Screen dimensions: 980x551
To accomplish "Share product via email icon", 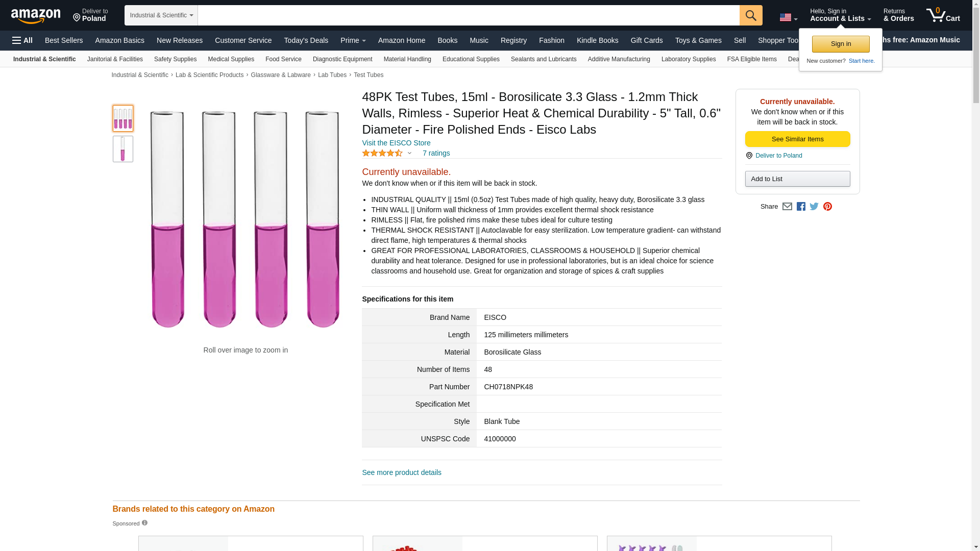I will coord(787,207).
